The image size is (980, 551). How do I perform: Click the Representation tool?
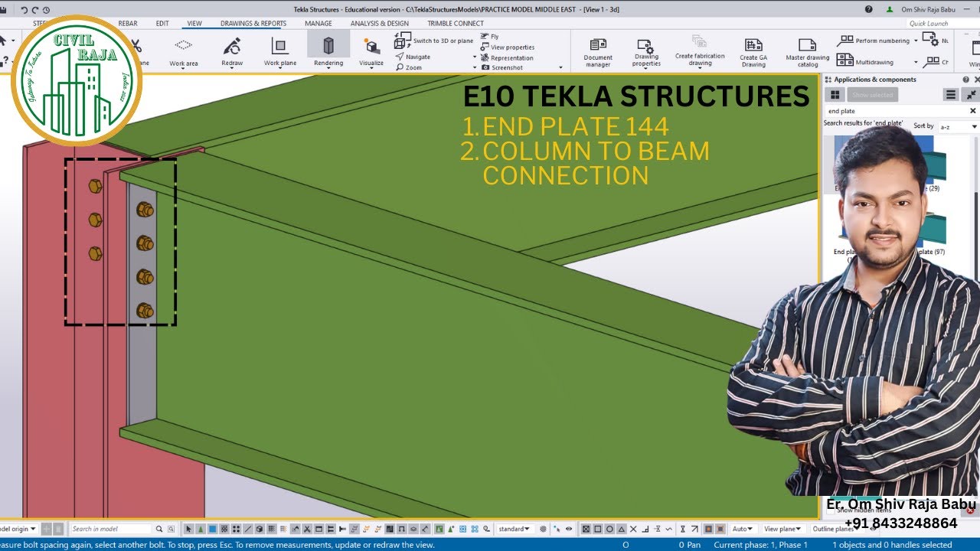[x=506, y=58]
